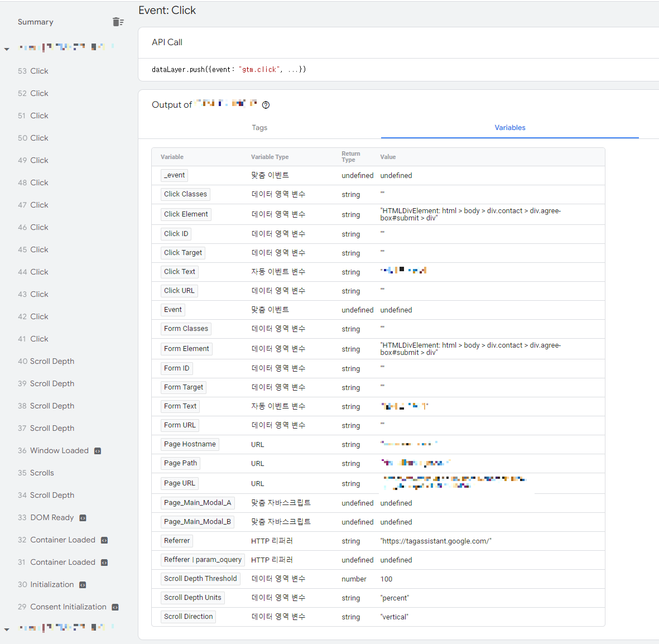Image resolution: width=659 pixels, height=644 pixels.
Task: Open the Form Element variable chip
Action: [x=186, y=349]
